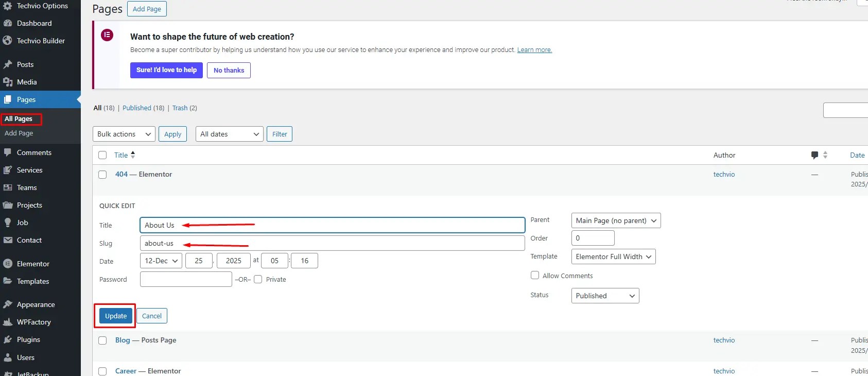Click the Templates folder icon
This screenshot has height=376, width=868.
pos(8,281)
